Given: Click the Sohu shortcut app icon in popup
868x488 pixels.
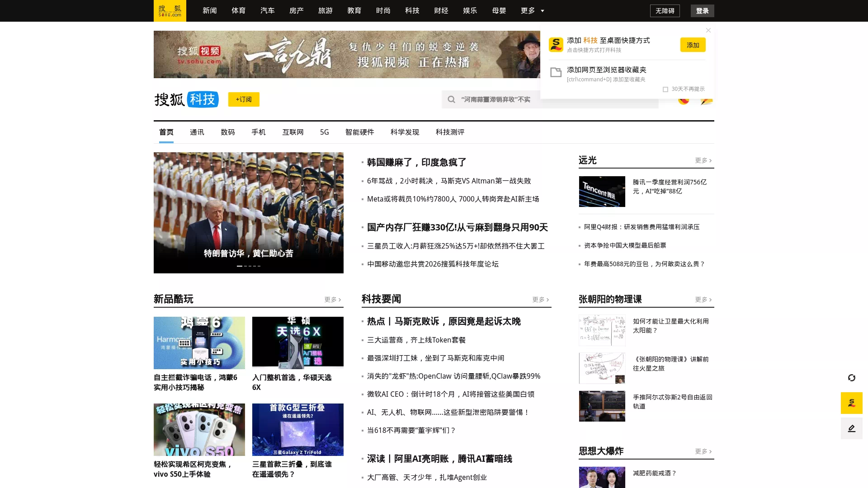Looking at the screenshot, I should coord(556,45).
